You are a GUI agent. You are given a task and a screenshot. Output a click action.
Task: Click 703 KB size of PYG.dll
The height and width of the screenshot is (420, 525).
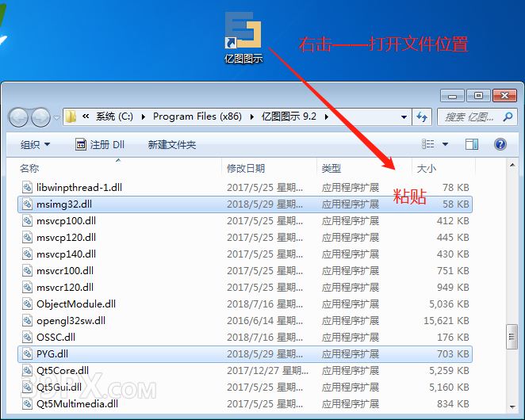click(453, 354)
